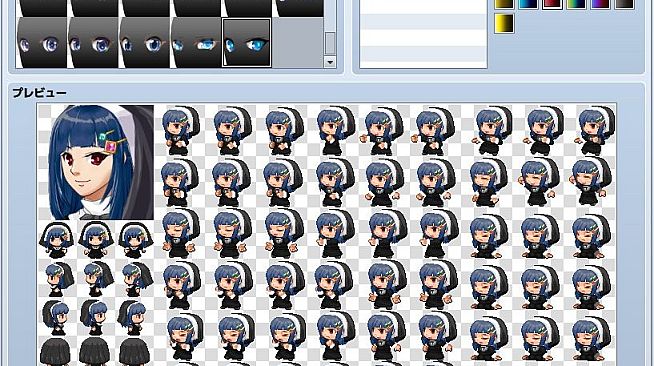This screenshot has width=654, height=366.
Task: Click the middle back-view walking sprite
Action: pyautogui.click(x=96, y=352)
